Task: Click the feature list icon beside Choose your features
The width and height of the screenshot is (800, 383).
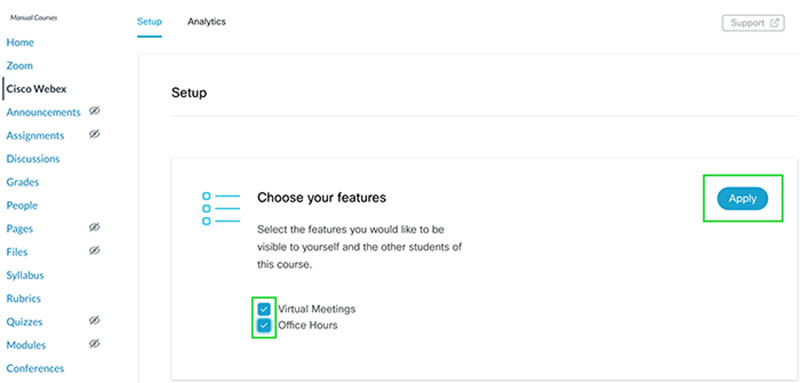Action: click(221, 209)
